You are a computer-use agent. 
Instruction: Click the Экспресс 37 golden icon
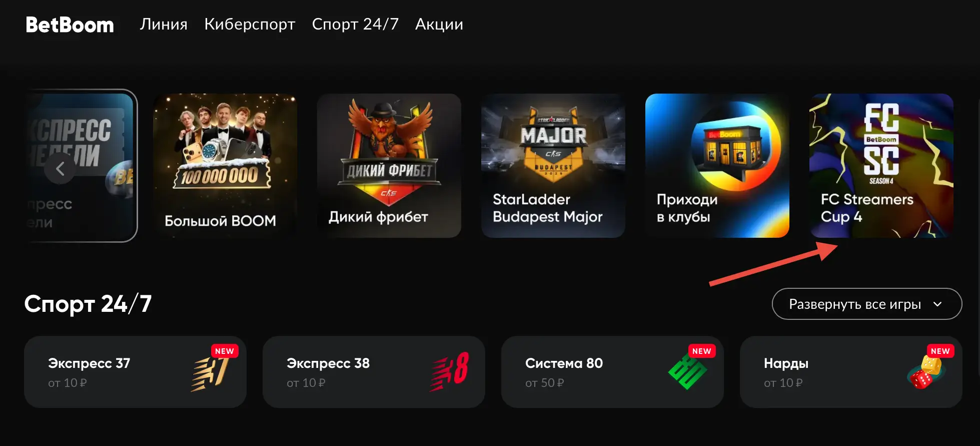pyautogui.click(x=210, y=373)
